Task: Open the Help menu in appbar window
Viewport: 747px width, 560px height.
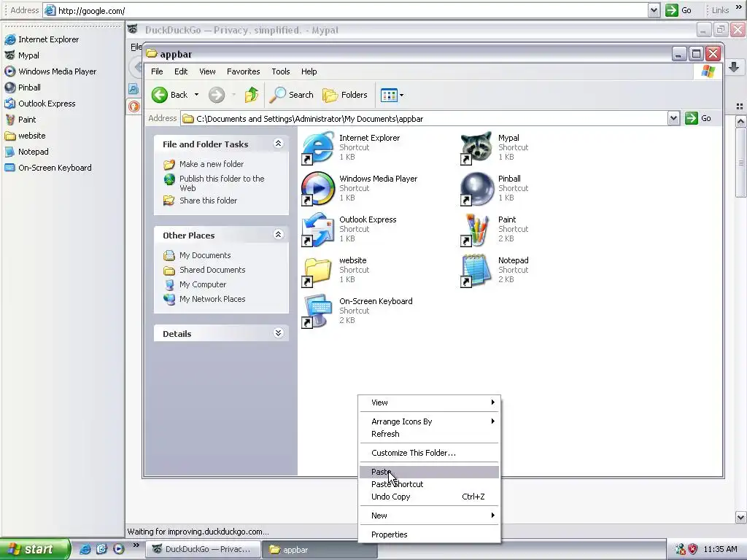Action: tap(309, 71)
